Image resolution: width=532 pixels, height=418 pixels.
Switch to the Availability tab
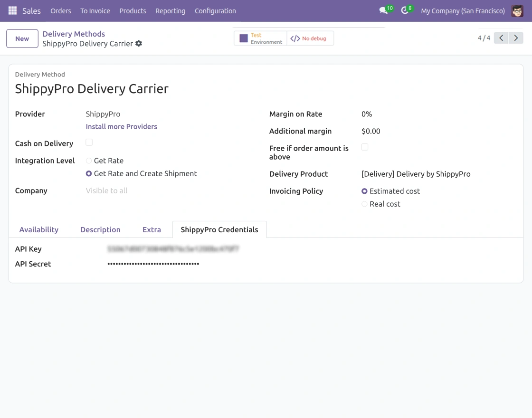click(38, 230)
